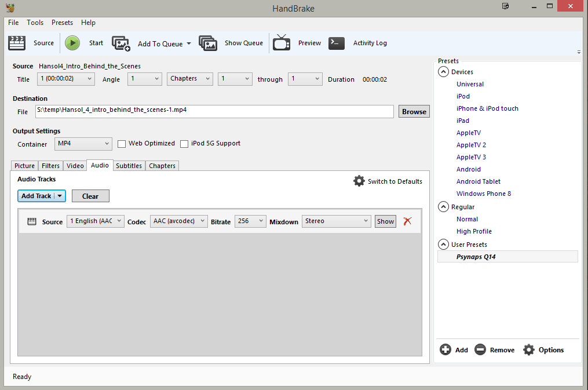
Task: Click the HandBrake app icon in title bar
Action: 10,8
